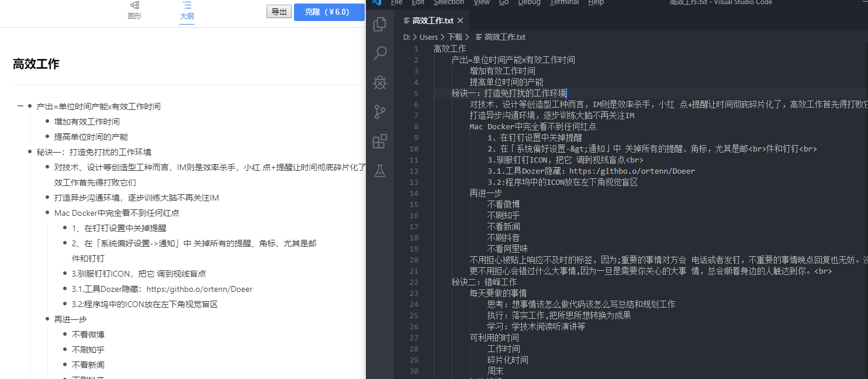Place cursor on editor line 增加有效工作时间
Screen dimensions: 868x379
[503, 71]
